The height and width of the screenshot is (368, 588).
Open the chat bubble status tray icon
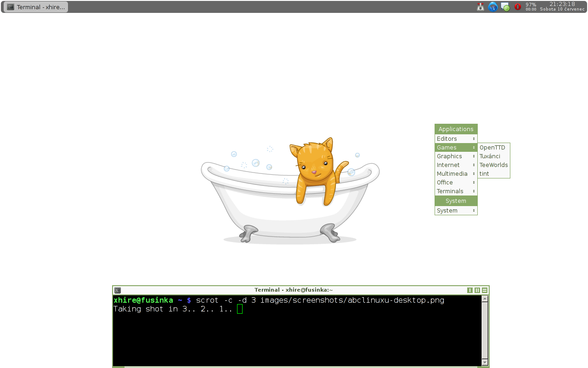click(505, 7)
